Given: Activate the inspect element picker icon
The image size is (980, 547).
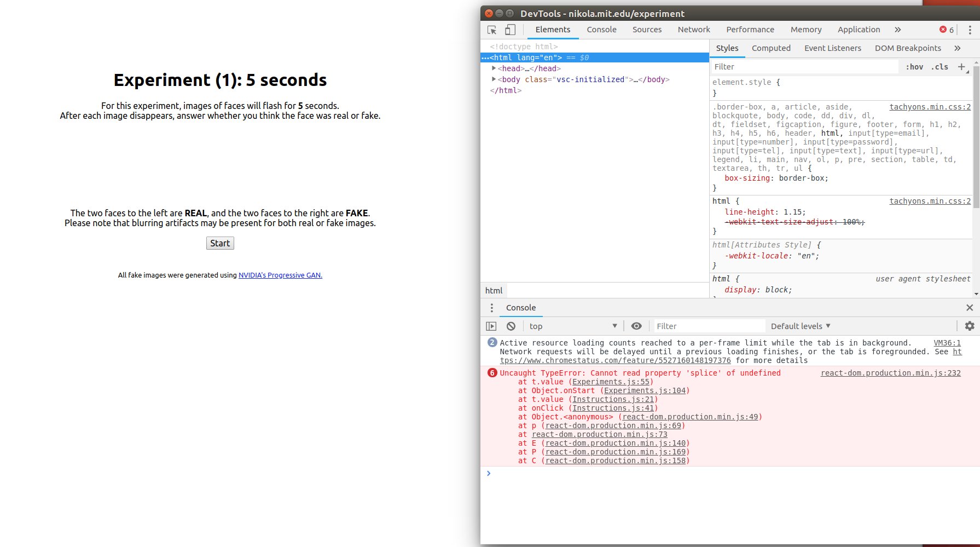Looking at the screenshot, I should 492,30.
